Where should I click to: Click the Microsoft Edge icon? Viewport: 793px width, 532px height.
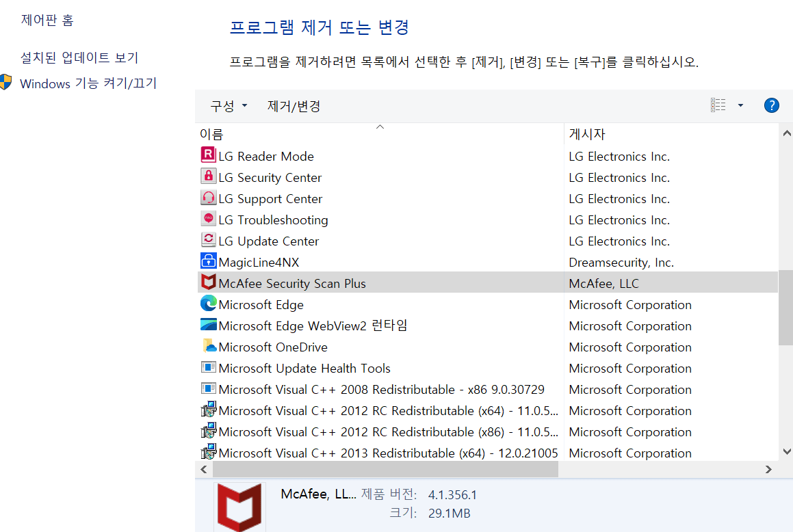[209, 303]
